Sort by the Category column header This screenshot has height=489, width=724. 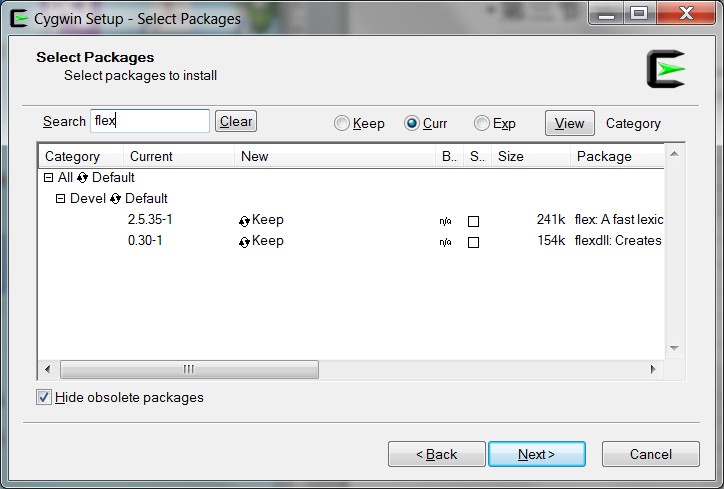81,157
